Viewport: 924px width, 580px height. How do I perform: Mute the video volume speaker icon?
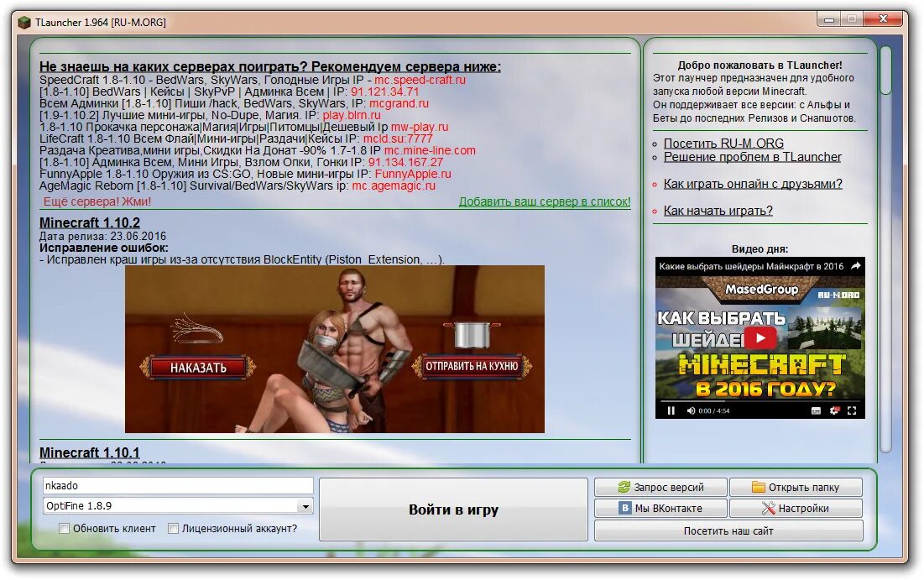point(691,410)
